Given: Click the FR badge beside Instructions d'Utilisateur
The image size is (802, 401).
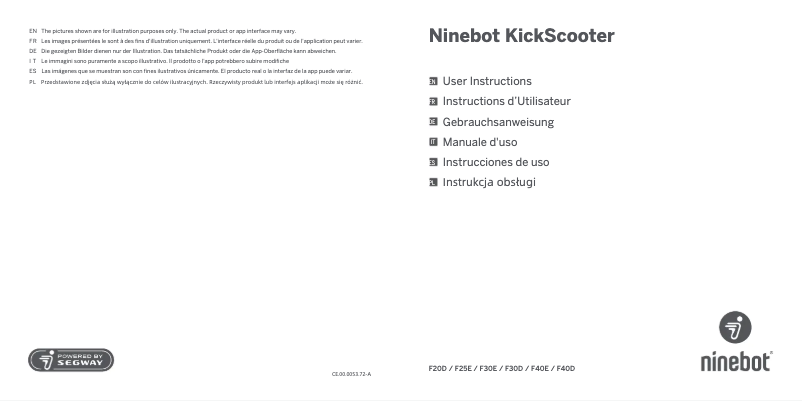Looking at the screenshot, I should [x=433, y=102].
